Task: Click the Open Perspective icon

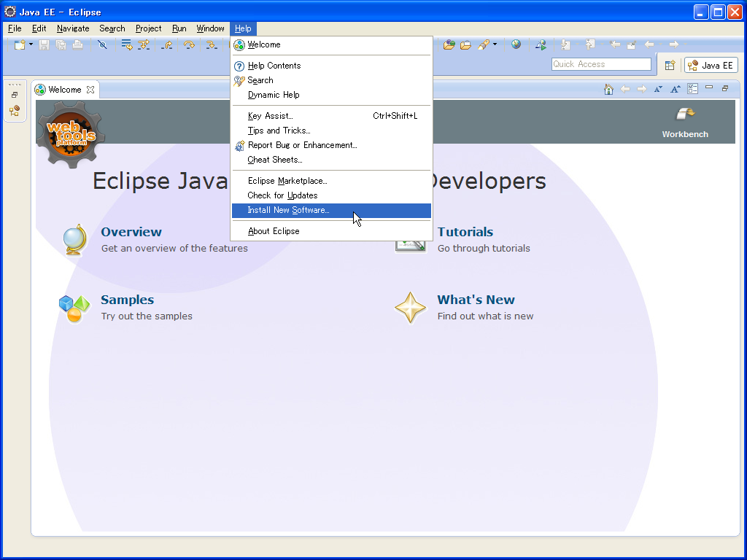Action: click(670, 64)
